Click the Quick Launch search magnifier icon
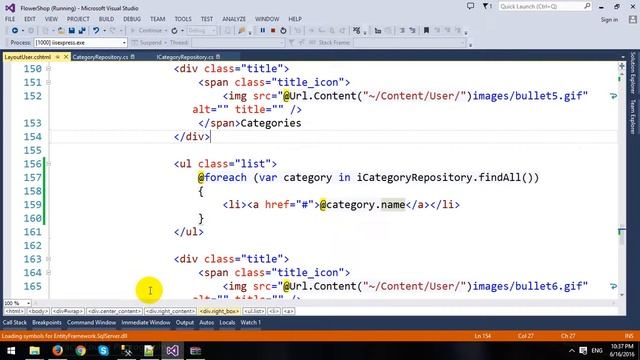Viewport: 640px width, 360px height. (x=587, y=6)
